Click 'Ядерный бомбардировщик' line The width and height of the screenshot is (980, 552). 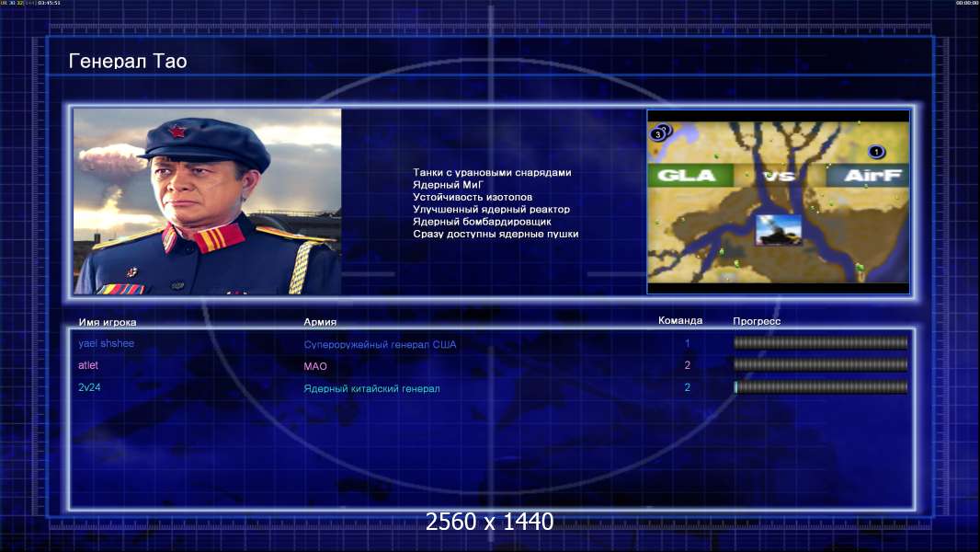pyautogui.click(x=482, y=222)
